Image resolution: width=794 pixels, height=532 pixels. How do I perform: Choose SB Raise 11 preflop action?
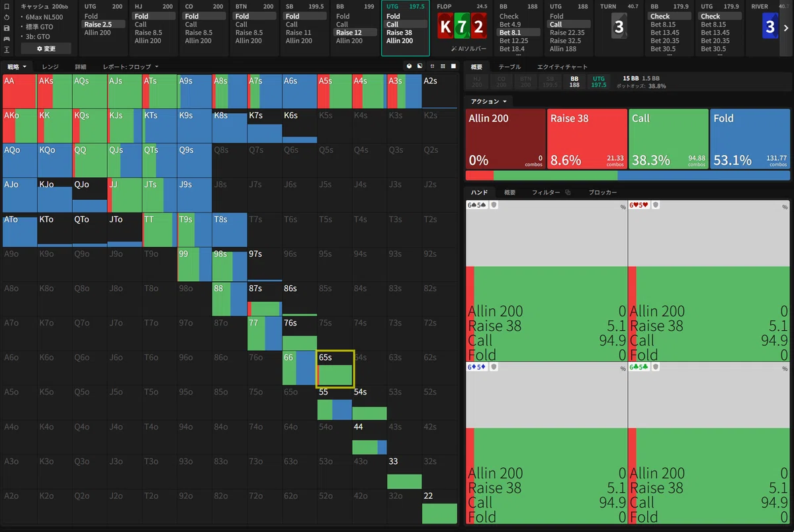tap(305, 32)
